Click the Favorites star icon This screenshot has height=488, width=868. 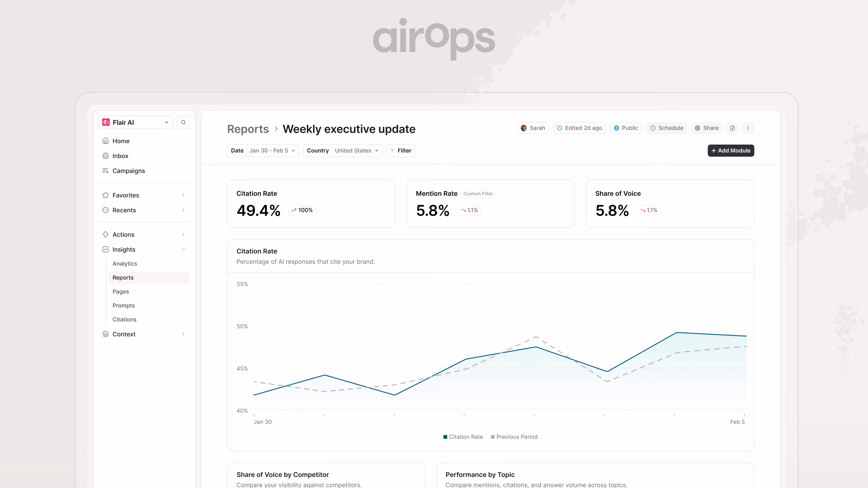[106, 195]
